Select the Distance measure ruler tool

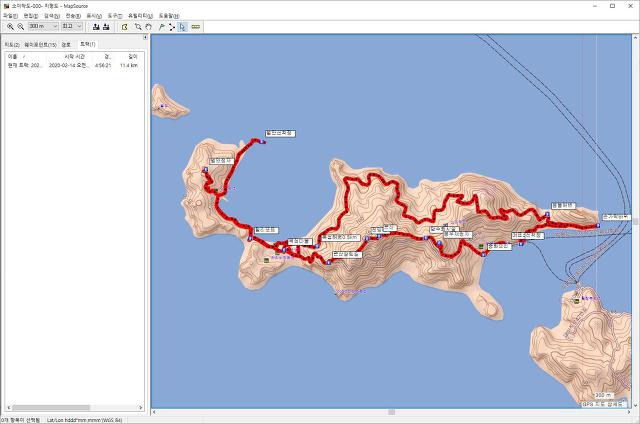tap(196, 27)
